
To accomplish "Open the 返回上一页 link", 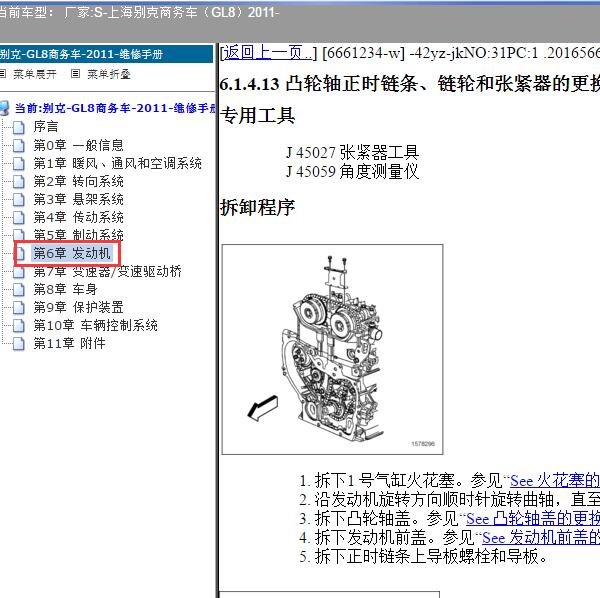I will 267,52.
